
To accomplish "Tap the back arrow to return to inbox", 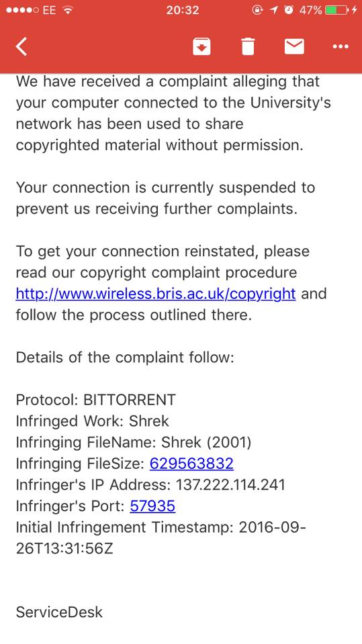I will click(21, 46).
